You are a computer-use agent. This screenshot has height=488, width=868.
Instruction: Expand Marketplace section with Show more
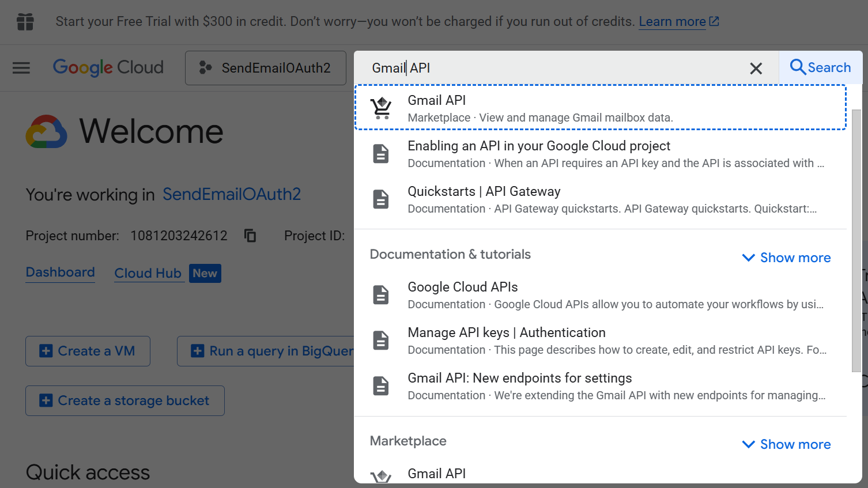click(x=786, y=444)
